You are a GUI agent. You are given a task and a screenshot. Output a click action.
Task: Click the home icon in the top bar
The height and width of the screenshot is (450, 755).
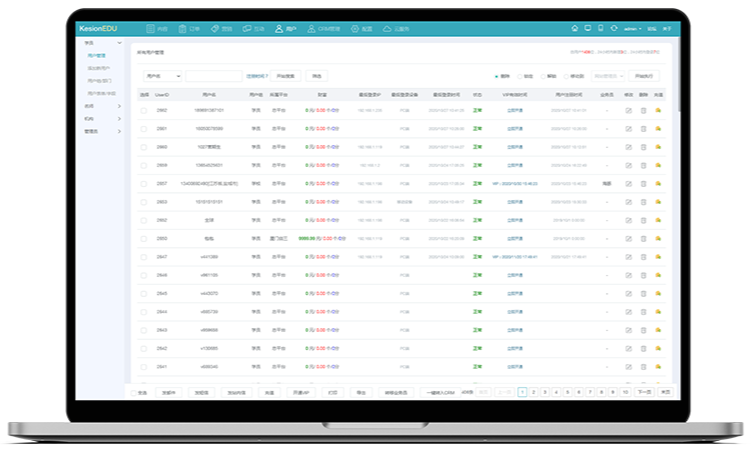coord(574,29)
